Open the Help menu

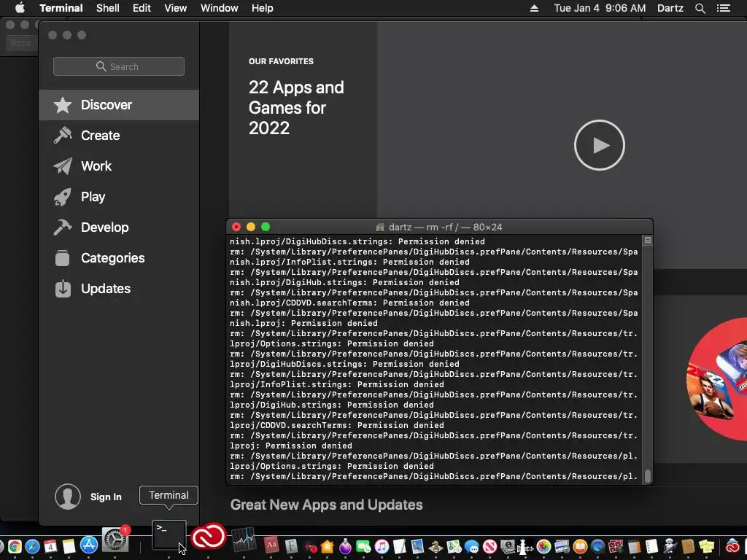click(x=262, y=8)
